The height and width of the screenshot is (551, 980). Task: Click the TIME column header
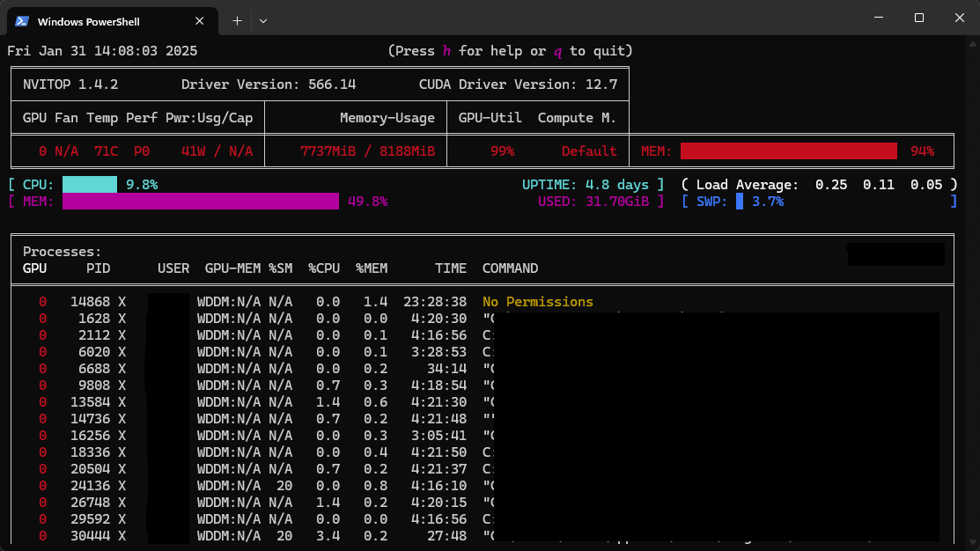pos(450,268)
